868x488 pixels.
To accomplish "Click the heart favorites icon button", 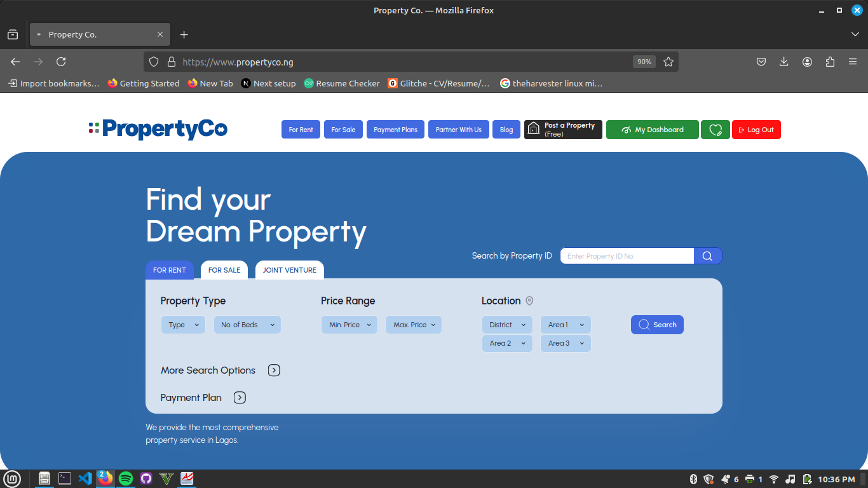I will coord(715,130).
